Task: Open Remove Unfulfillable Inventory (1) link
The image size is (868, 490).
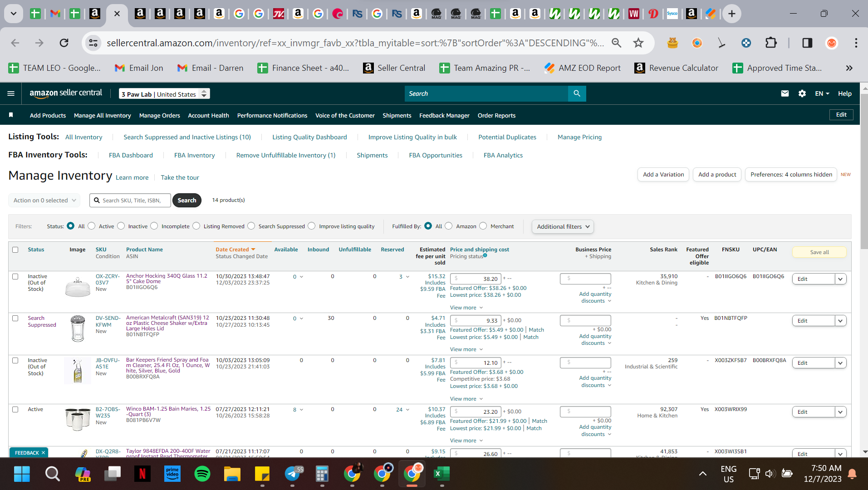Action: point(286,155)
